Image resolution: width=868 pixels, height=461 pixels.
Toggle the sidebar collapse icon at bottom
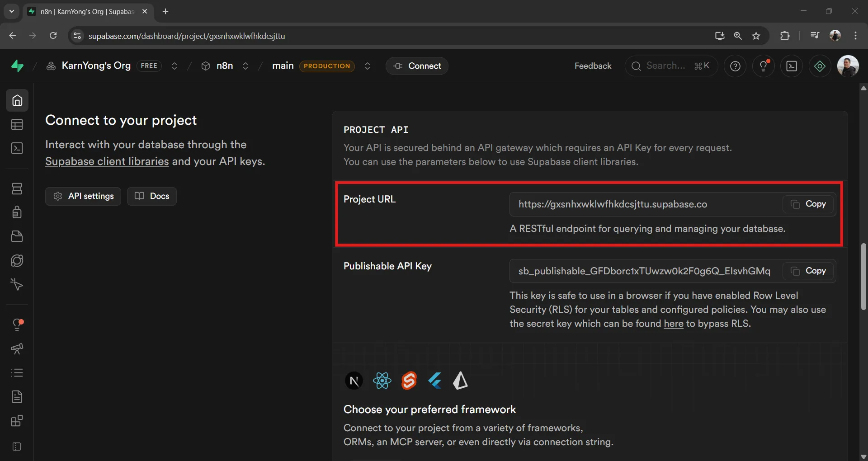[17, 447]
